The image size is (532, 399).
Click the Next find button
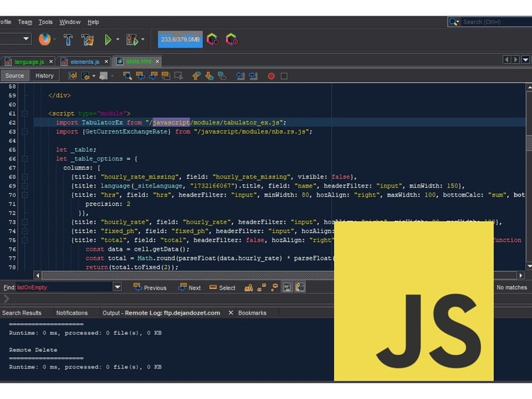tap(189, 288)
